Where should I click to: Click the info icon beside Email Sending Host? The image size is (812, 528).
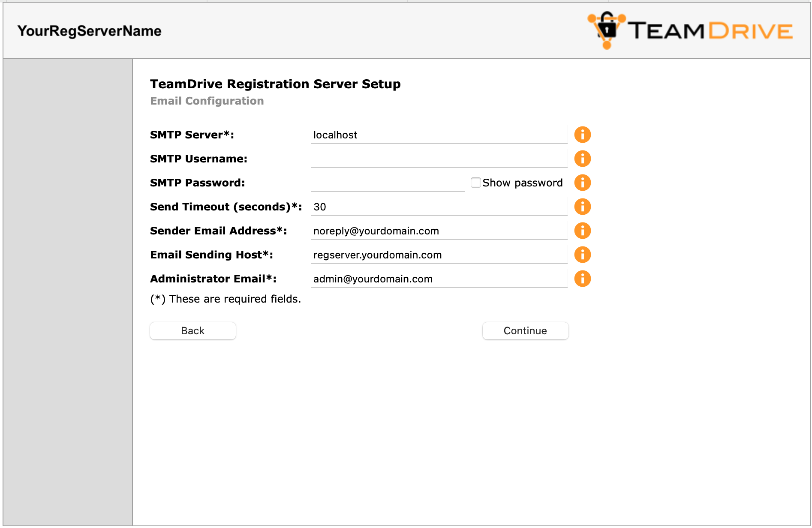pos(583,254)
